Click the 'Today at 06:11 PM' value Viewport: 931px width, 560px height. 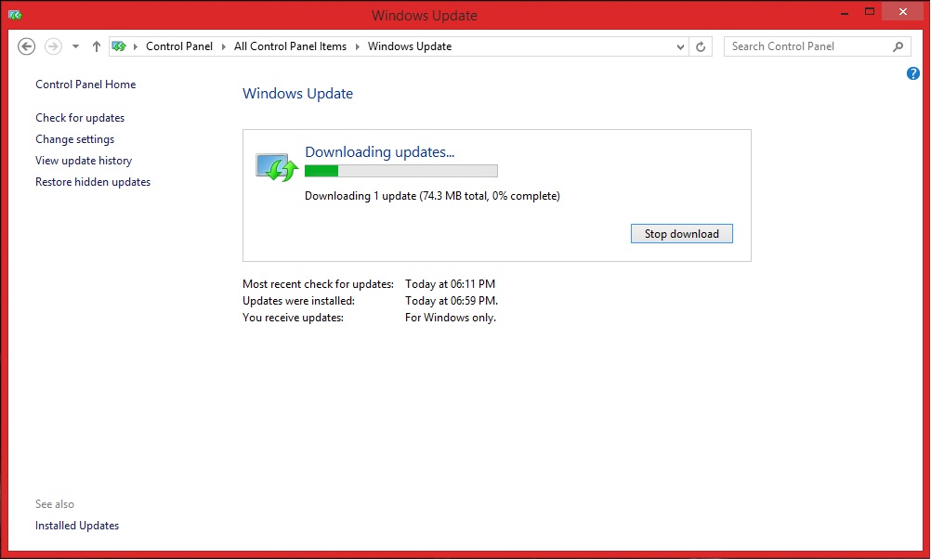[x=450, y=284]
